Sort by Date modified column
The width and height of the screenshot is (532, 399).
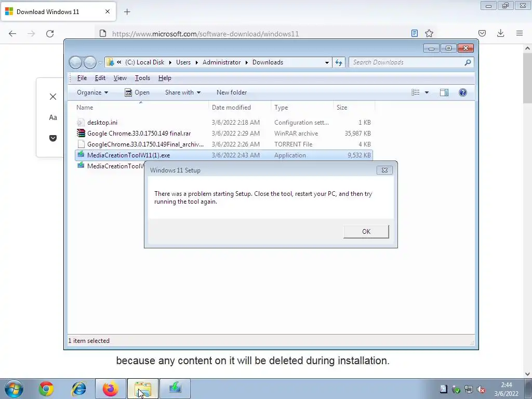pyautogui.click(x=240, y=108)
